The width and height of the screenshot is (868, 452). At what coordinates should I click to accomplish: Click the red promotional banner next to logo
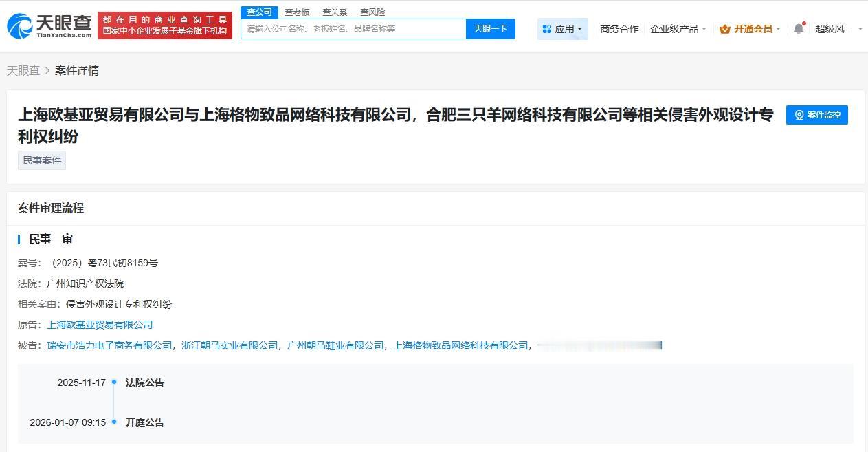click(x=165, y=24)
